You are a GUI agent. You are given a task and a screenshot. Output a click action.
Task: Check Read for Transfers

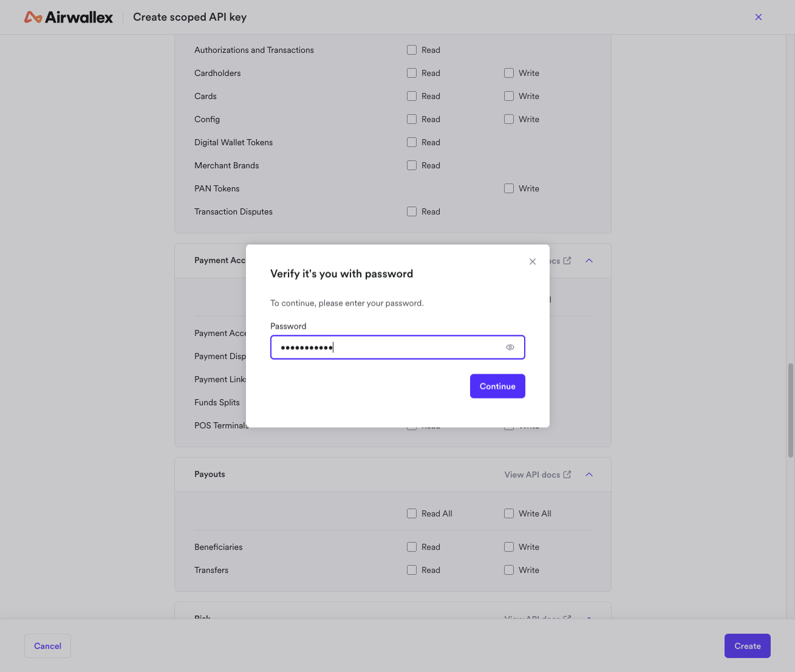coord(412,570)
